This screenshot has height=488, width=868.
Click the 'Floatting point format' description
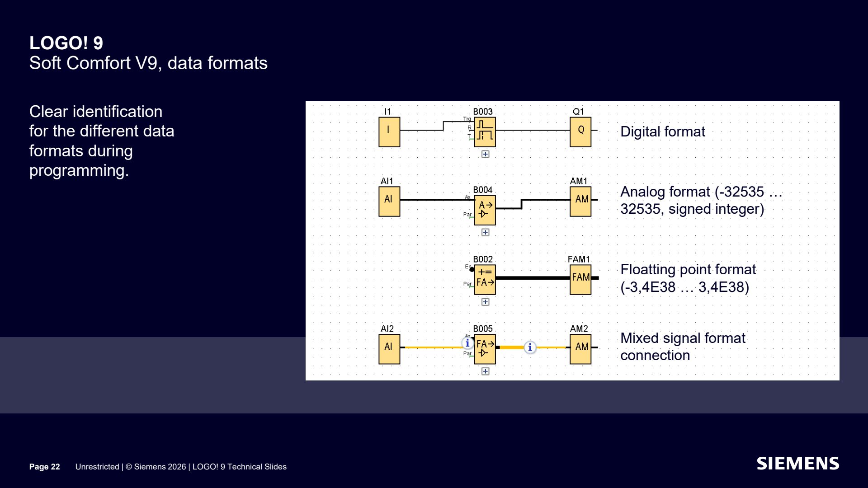coord(688,278)
